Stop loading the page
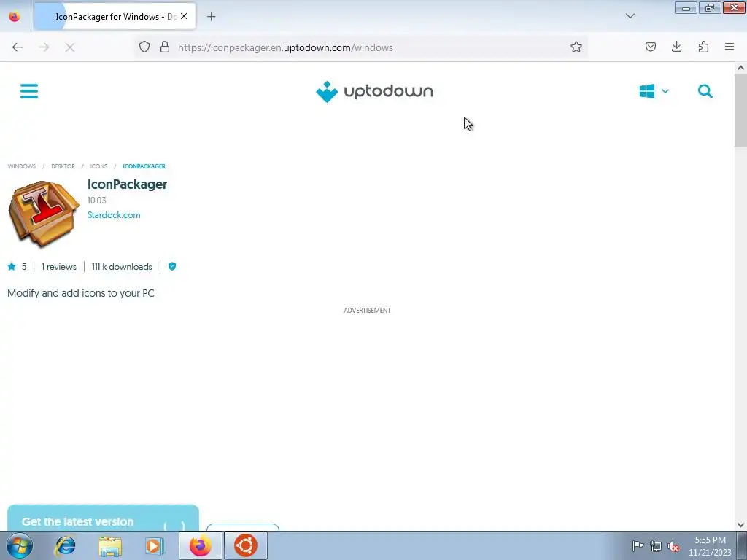Image resolution: width=747 pixels, height=560 pixels. tap(70, 47)
